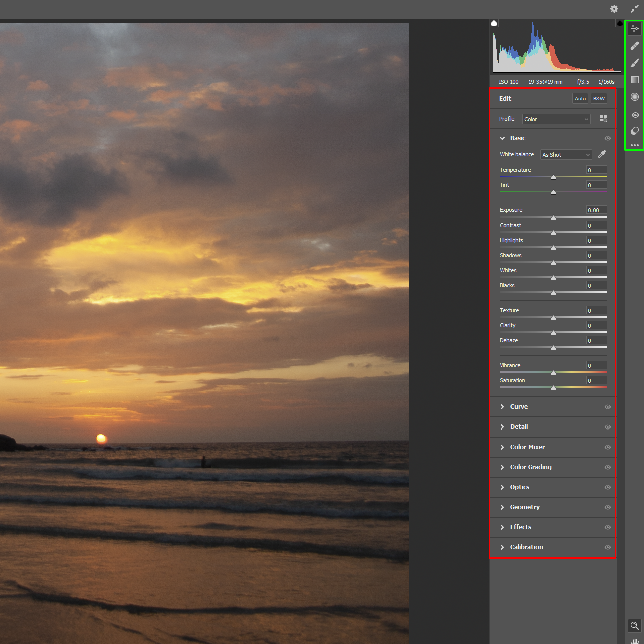This screenshot has width=644, height=644.
Task: Open the Profile dropdown
Action: coord(556,119)
